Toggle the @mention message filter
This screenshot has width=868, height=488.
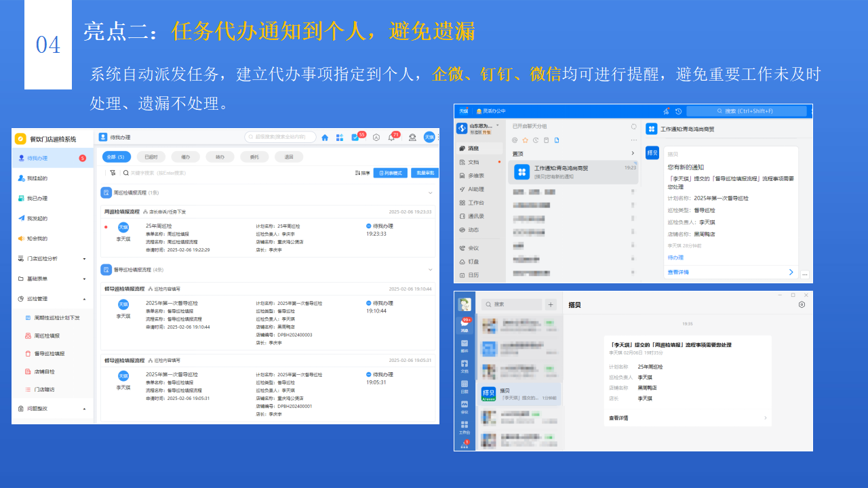coord(515,140)
